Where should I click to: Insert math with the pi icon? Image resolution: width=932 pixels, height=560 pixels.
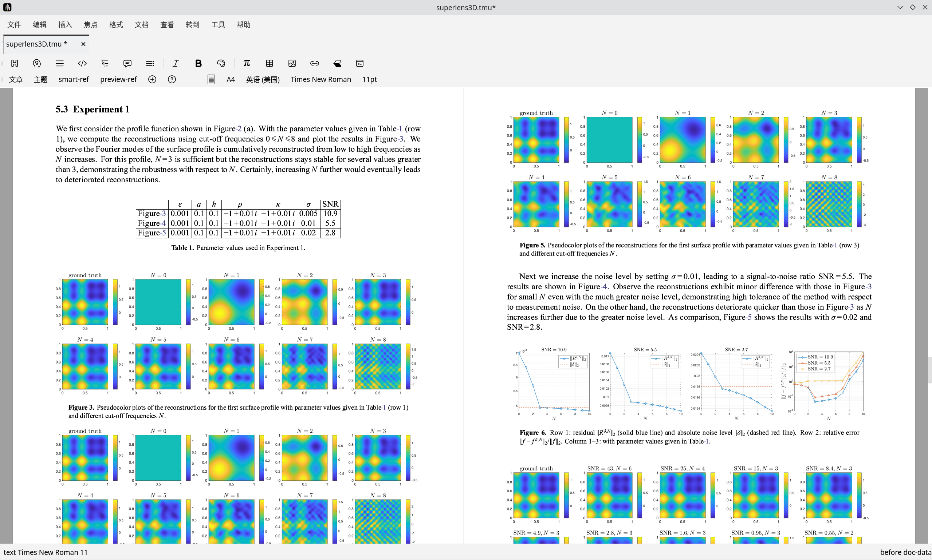[247, 63]
